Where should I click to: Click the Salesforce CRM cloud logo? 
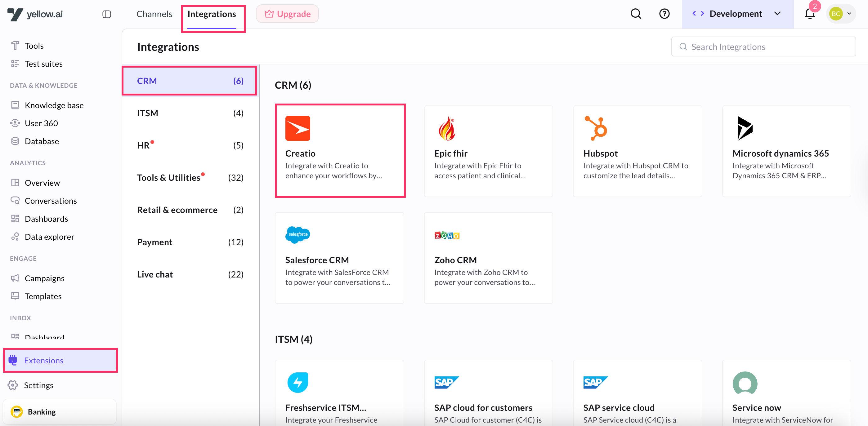point(298,235)
